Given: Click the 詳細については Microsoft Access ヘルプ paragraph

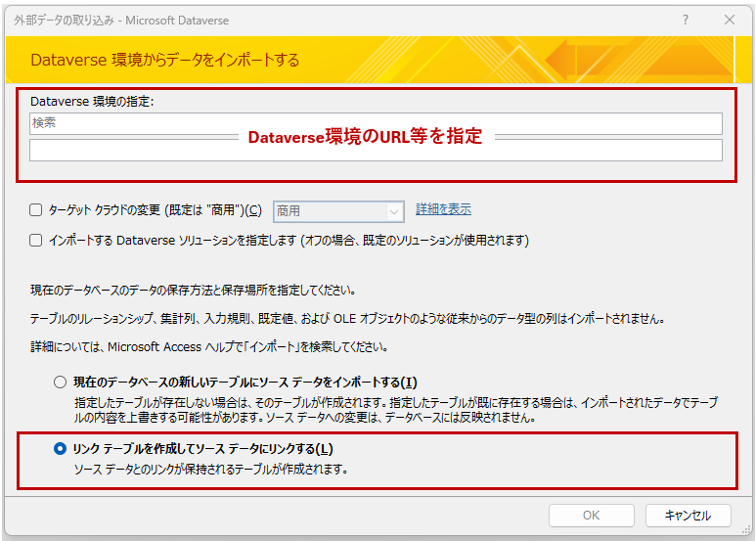Looking at the screenshot, I should (205, 346).
